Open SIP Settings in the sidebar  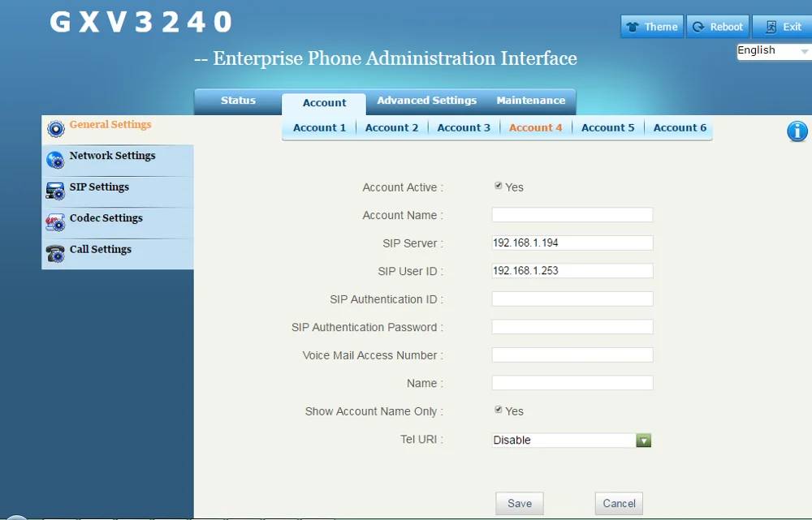coord(99,187)
